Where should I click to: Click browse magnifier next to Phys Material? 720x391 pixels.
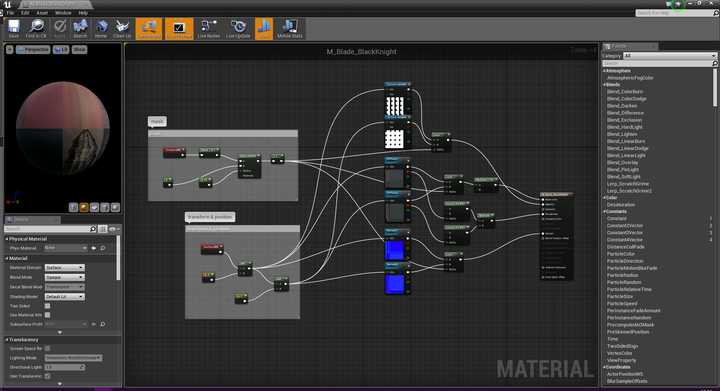click(x=103, y=248)
